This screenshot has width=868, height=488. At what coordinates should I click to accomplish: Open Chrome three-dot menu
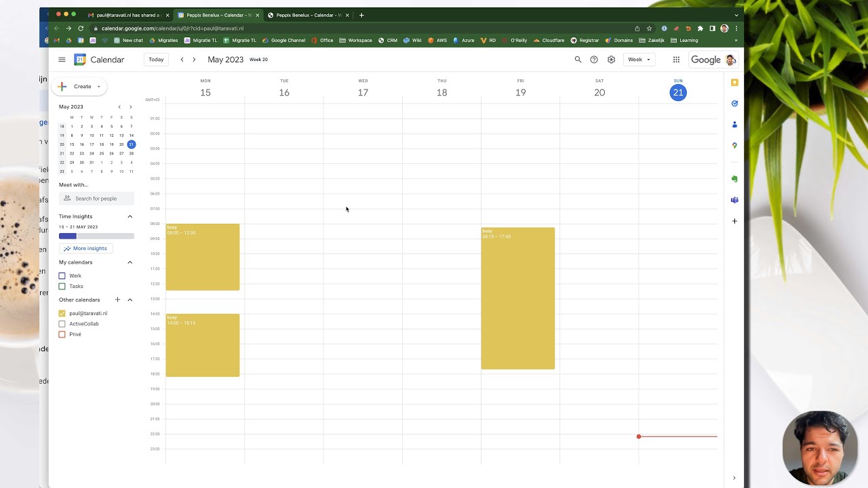point(736,28)
